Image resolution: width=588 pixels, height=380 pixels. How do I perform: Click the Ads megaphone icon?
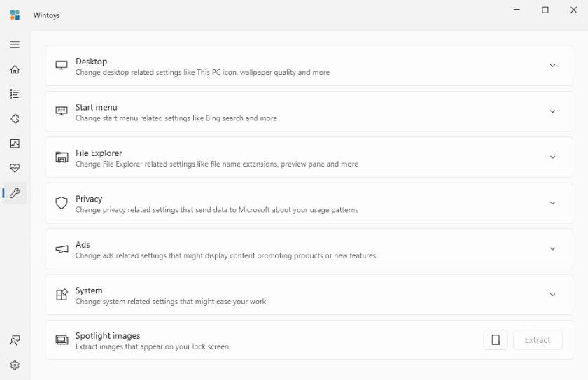pyautogui.click(x=62, y=249)
